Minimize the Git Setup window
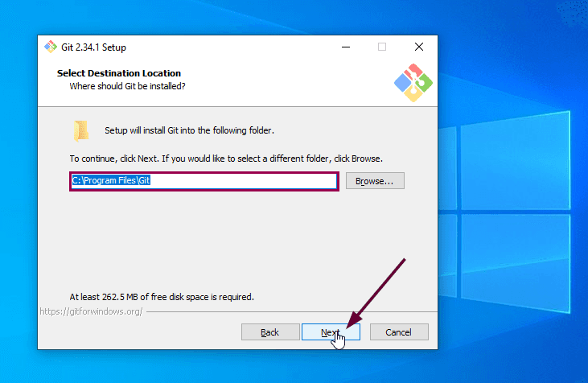Viewport: 588px width, 383px height. click(x=346, y=47)
